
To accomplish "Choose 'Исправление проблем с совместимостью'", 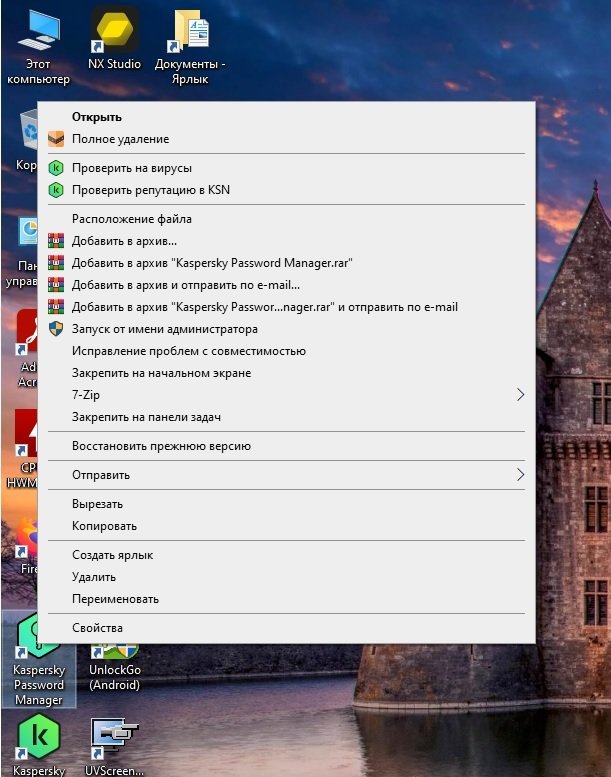I will pos(286,351).
